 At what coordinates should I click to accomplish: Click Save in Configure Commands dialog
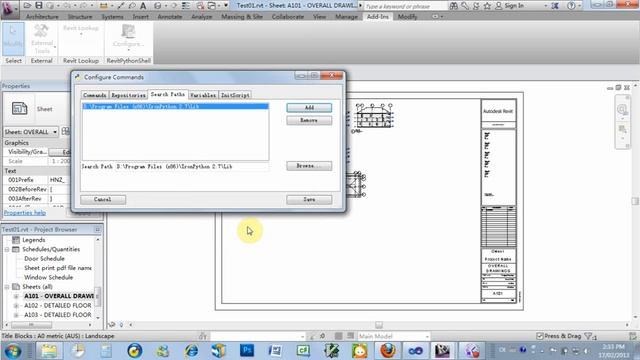click(309, 199)
